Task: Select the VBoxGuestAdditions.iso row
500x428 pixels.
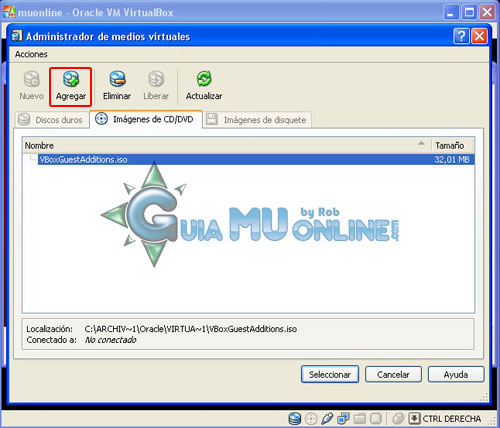Action: click(249, 159)
